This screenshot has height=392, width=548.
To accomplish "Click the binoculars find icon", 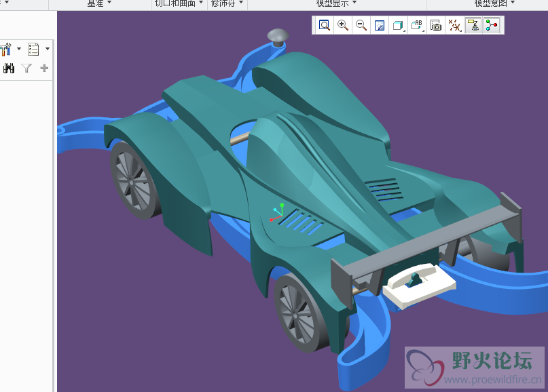I will 9,68.
